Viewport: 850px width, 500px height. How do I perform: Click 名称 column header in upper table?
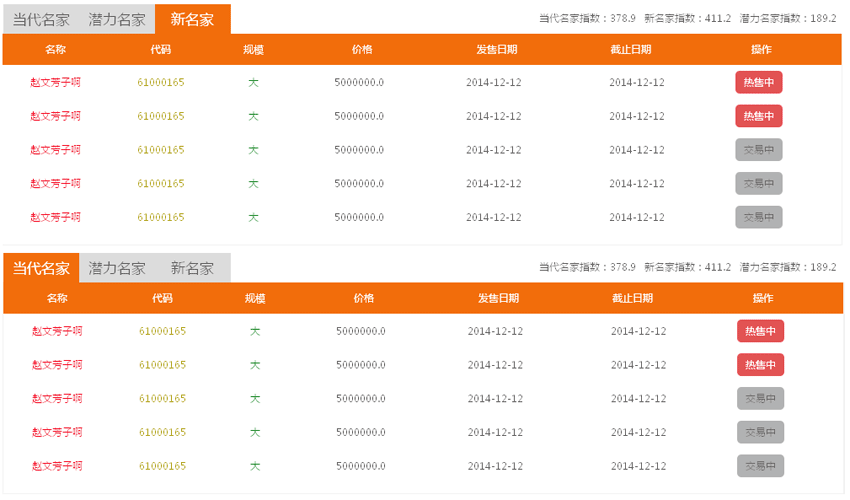(x=55, y=49)
